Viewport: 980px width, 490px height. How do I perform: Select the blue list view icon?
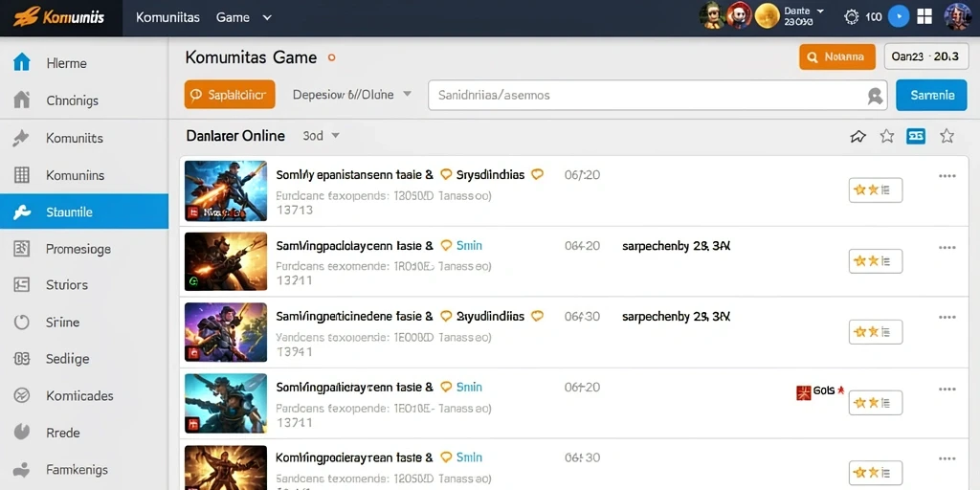[x=916, y=136]
